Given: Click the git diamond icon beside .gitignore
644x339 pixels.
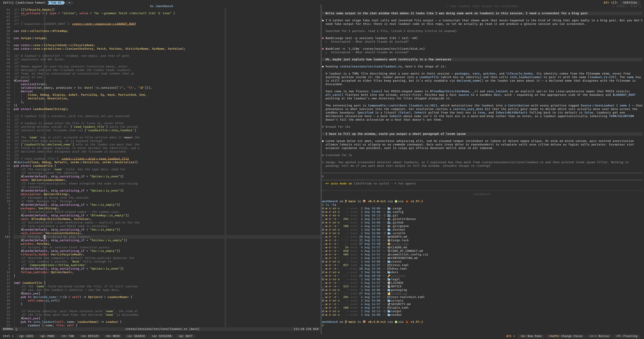Looking at the screenshot, I should tap(389, 226).
